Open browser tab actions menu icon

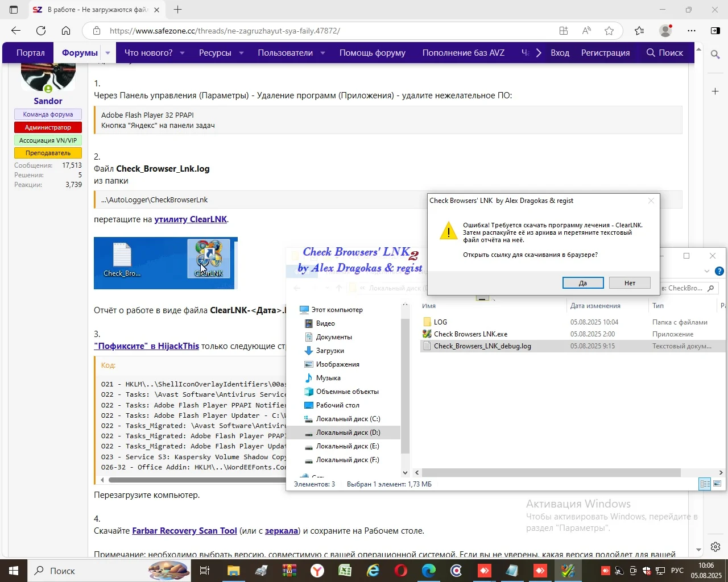(x=14, y=10)
